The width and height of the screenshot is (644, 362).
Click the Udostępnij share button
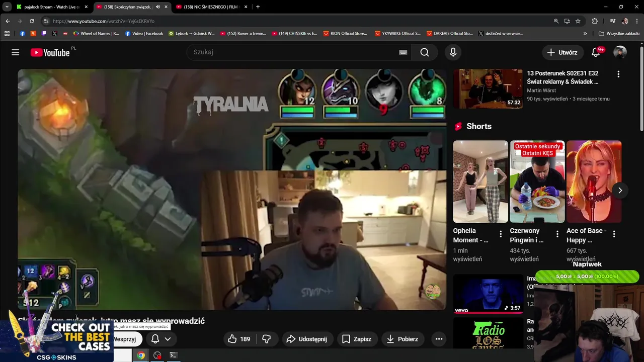[x=306, y=339]
